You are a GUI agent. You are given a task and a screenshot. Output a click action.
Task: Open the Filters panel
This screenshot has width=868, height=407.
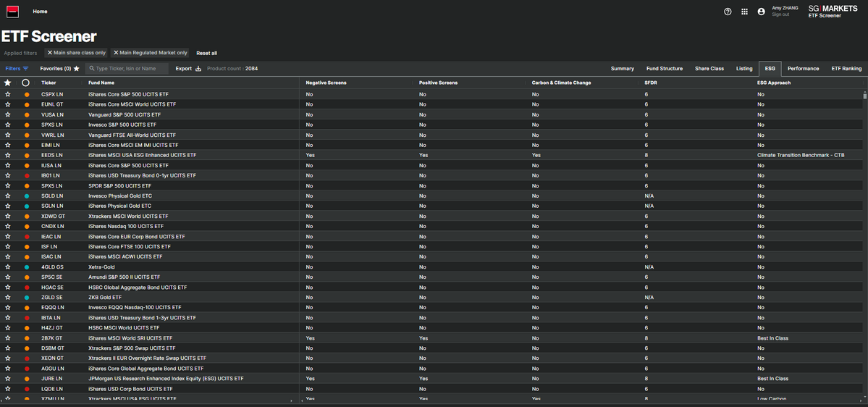tap(17, 69)
